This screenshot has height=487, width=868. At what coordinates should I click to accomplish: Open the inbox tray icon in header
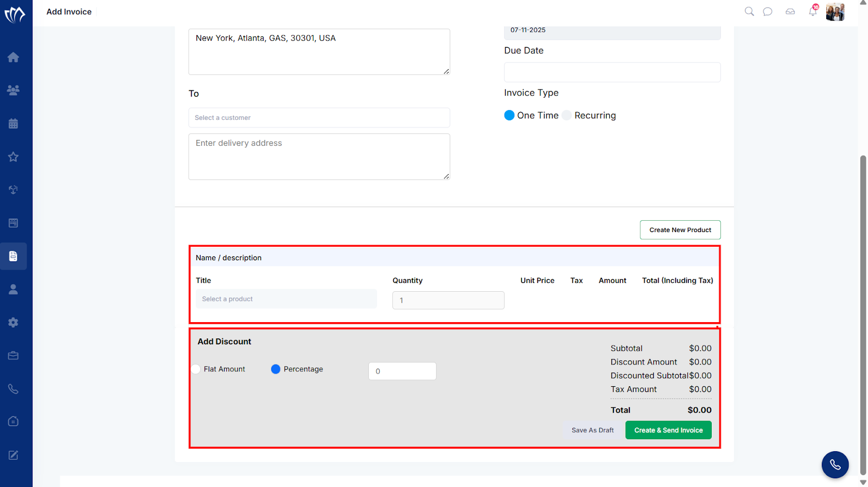pyautogui.click(x=790, y=11)
